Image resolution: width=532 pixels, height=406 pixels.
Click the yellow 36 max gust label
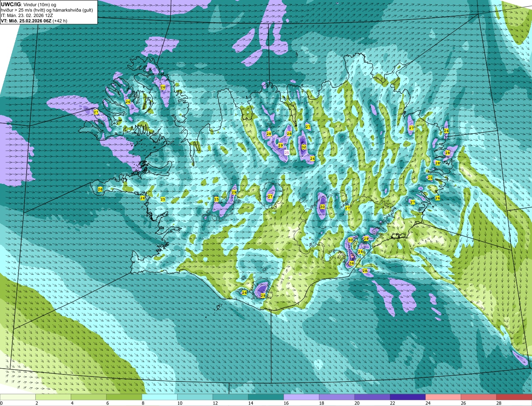(352, 263)
